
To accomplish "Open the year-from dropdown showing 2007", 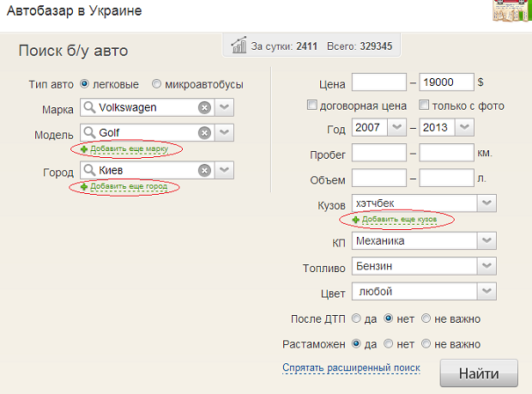I will pyautogui.click(x=398, y=127).
